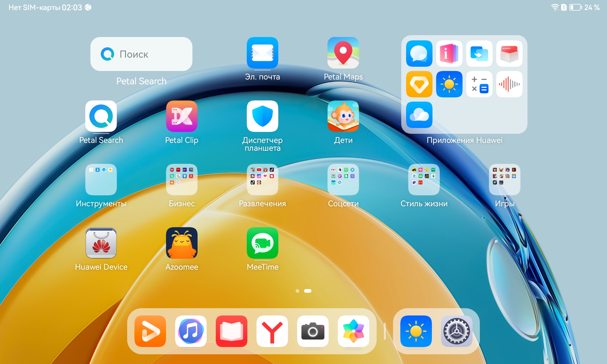Expand the Инструменты folder
This screenshot has width=607, height=364.
[101, 180]
